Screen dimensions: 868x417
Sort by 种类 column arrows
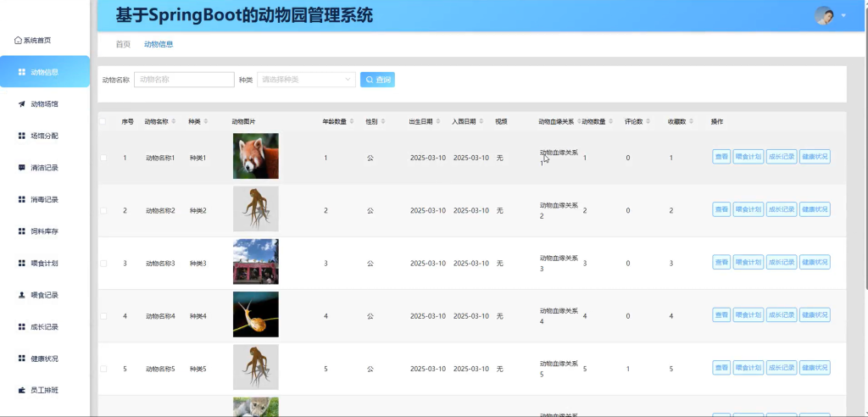[206, 121]
